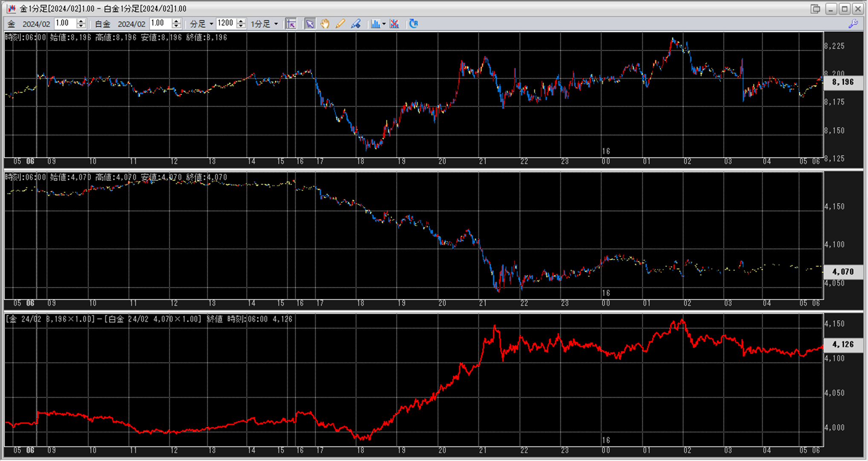868x461 pixels.
Task: Click the 1200 bar count field
Action: pyautogui.click(x=226, y=23)
